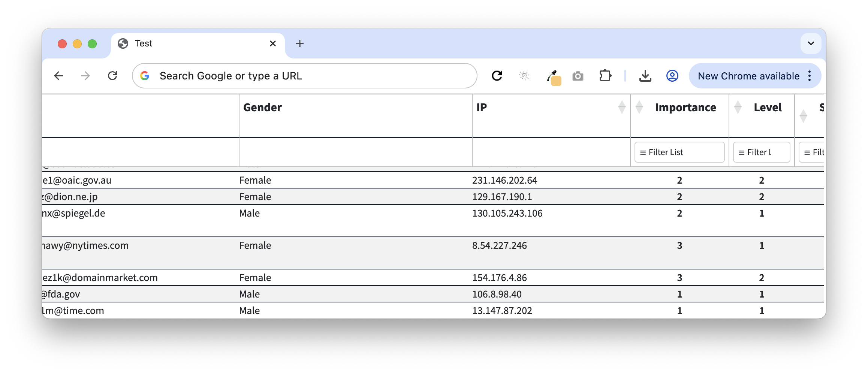The width and height of the screenshot is (868, 374).
Task: Click the camera screenshot extension icon
Action: click(578, 76)
